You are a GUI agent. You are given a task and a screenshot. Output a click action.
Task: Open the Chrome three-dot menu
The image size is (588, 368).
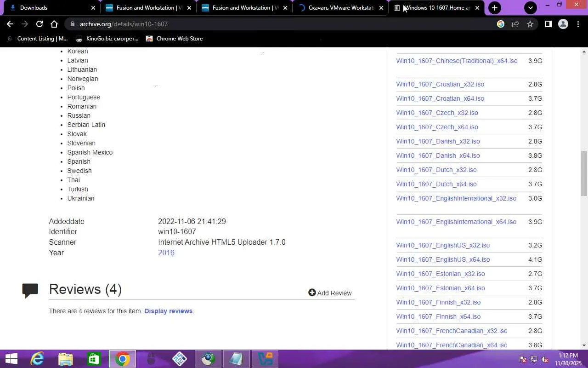(x=578, y=24)
